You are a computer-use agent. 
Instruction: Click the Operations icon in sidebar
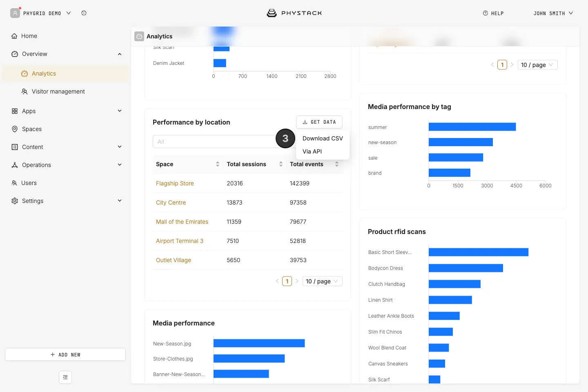pyautogui.click(x=15, y=165)
